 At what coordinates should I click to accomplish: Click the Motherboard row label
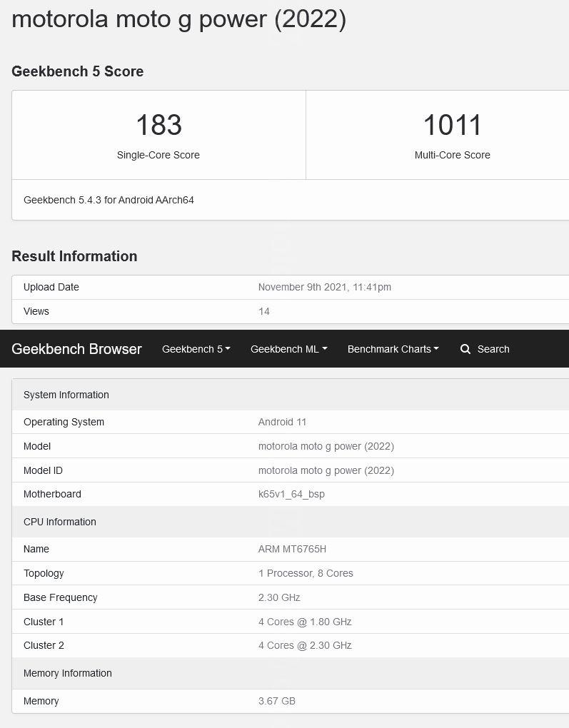click(53, 495)
